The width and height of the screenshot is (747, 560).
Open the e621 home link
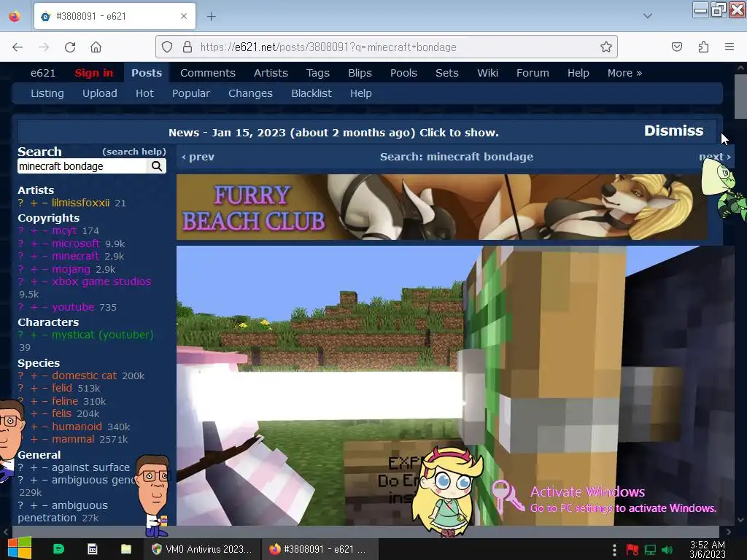click(x=43, y=73)
